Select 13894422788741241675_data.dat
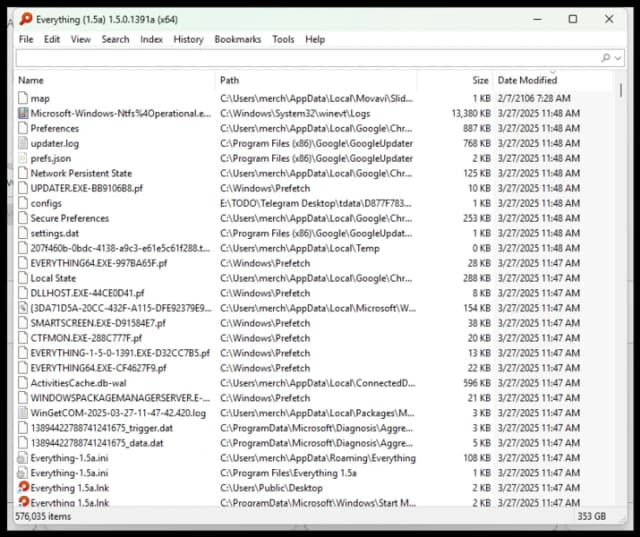The width and height of the screenshot is (640, 537). (97, 443)
